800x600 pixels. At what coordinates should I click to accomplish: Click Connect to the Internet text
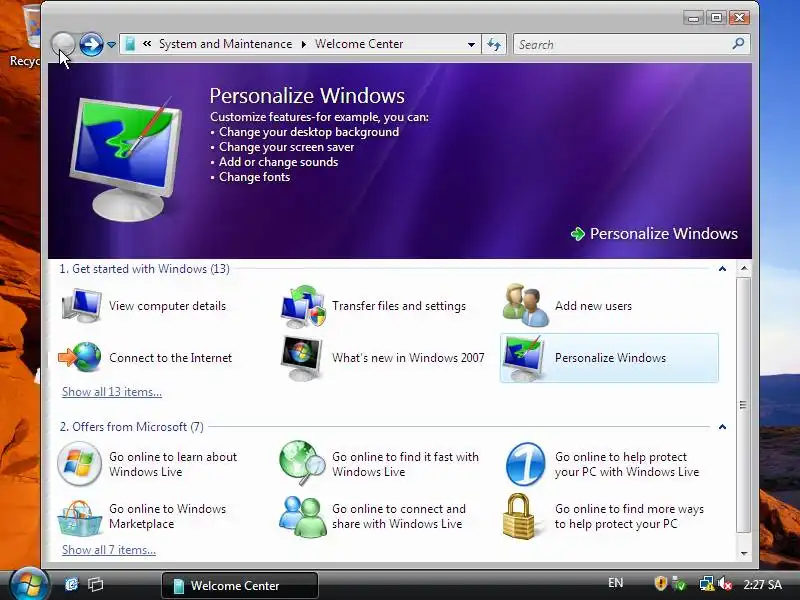(x=170, y=358)
